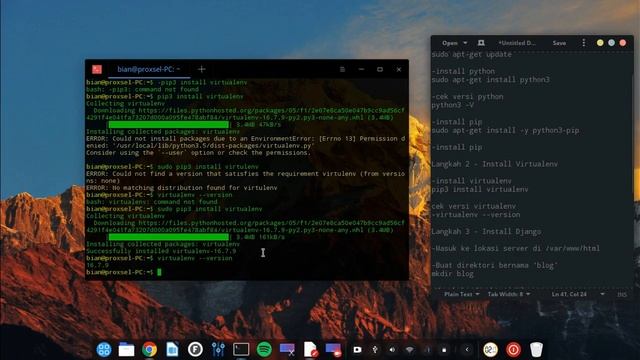Place cursor at terminal prompt cursor block
Image resolution: width=640 pixels, height=360 pixels.
coord(159,272)
